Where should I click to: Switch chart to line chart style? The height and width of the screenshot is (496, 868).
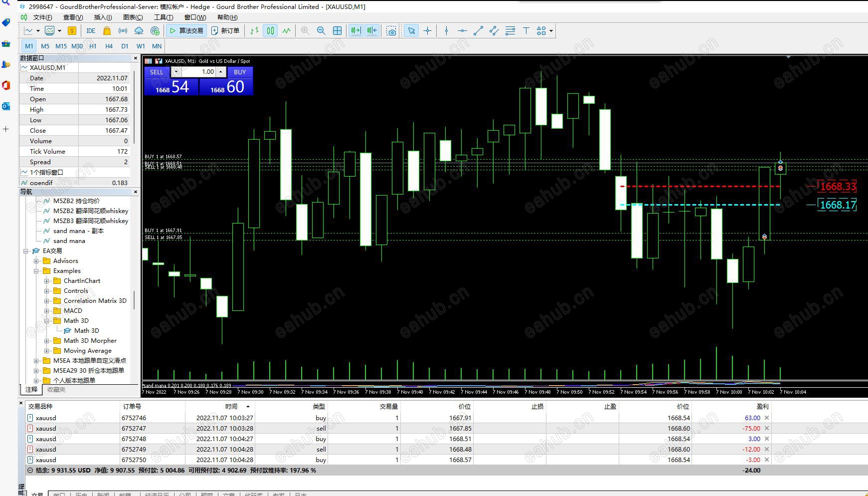coord(286,31)
